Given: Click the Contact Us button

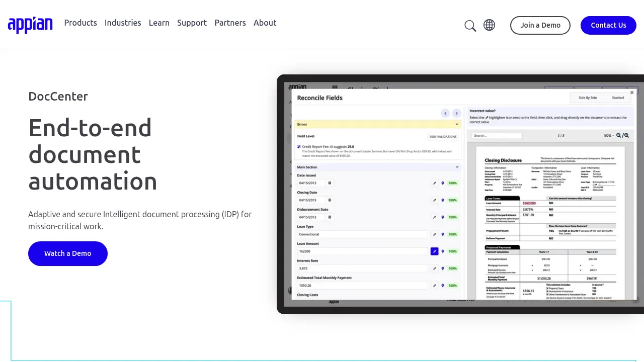Looking at the screenshot, I should 608,25.
